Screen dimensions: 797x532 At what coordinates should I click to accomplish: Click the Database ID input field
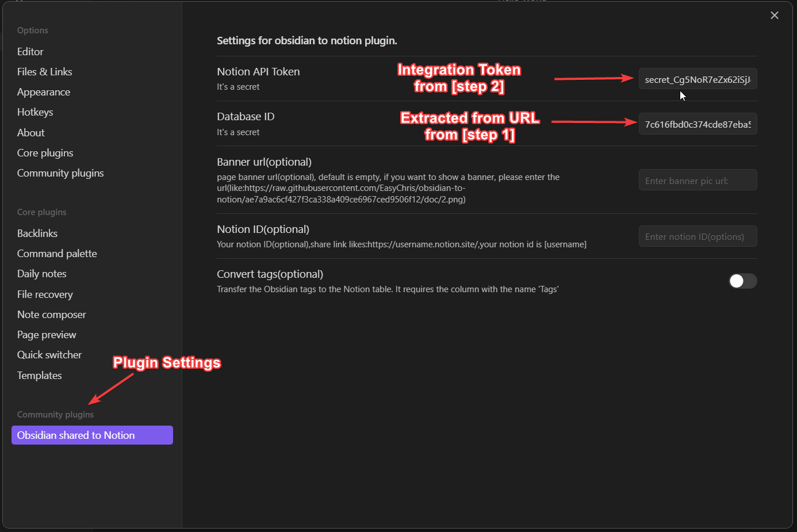[697, 124]
